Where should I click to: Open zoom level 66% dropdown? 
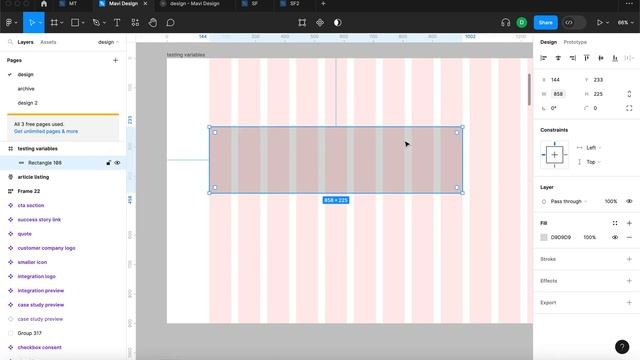pos(625,22)
